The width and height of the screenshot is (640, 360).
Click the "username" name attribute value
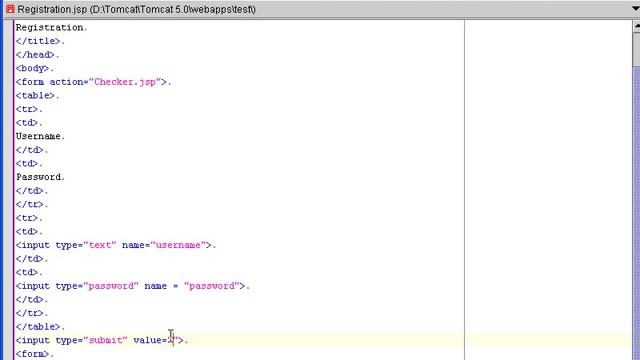pos(178,245)
